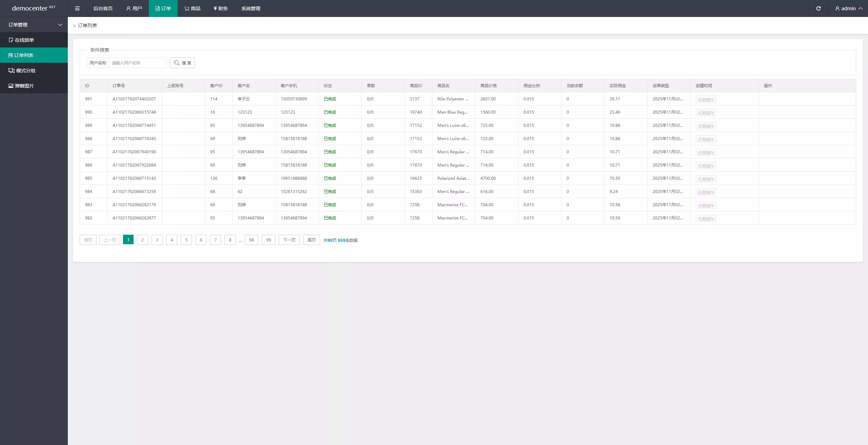Screen dimensions: 868x445
Task: Click the sidebar collapse hamburger icon
Action: (x=77, y=8)
